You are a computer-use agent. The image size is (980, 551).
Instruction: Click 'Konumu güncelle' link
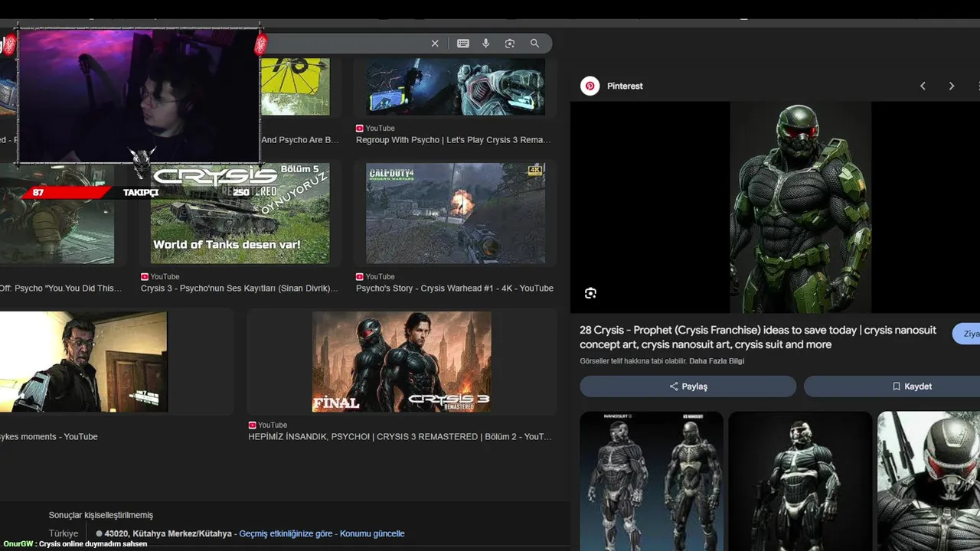(372, 533)
